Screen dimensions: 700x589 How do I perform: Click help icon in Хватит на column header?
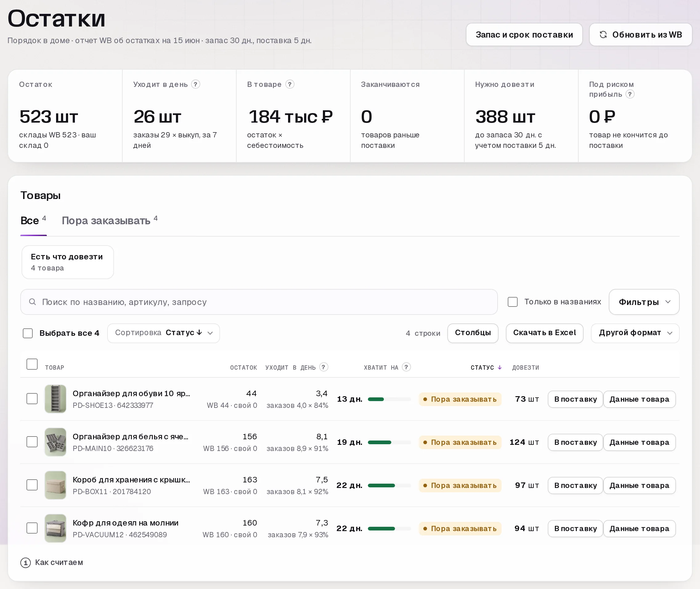(x=406, y=367)
